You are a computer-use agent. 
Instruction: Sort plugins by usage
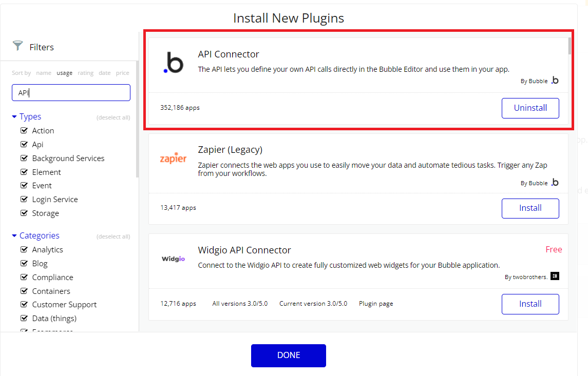(65, 73)
